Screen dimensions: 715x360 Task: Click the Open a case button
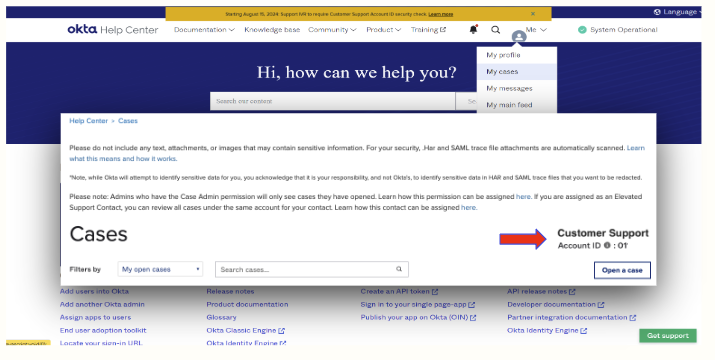622,270
